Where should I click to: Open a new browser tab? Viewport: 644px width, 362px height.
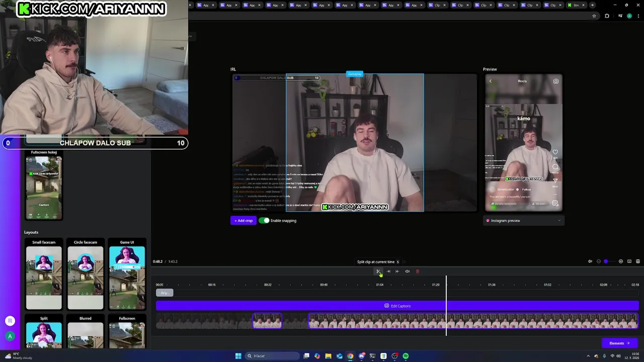[x=592, y=5]
